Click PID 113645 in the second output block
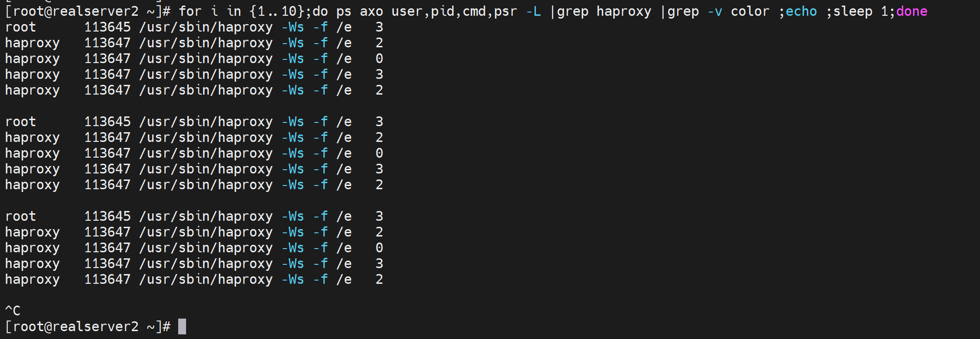The image size is (980, 339). tap(107, 122)
